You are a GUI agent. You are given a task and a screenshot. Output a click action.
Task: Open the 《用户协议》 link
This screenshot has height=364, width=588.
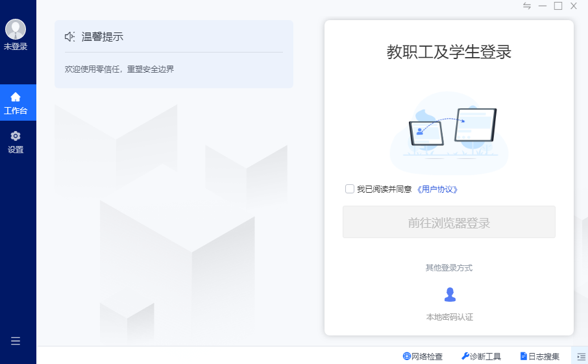pos(437,189)
